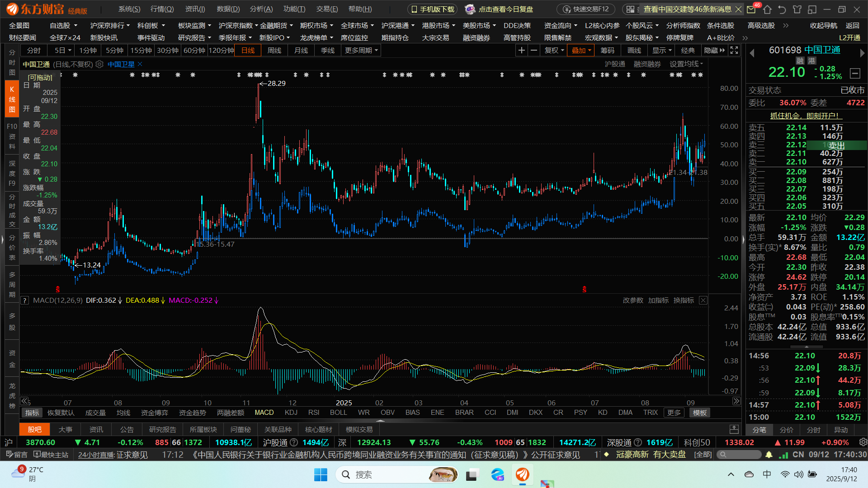Viewport: 868px width, 488px height.
Task: Click the home icon in title bar
Action: point(767,9)
